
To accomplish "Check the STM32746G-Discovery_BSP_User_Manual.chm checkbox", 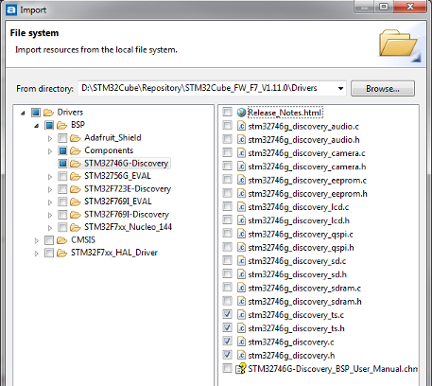I will point(227,368).
